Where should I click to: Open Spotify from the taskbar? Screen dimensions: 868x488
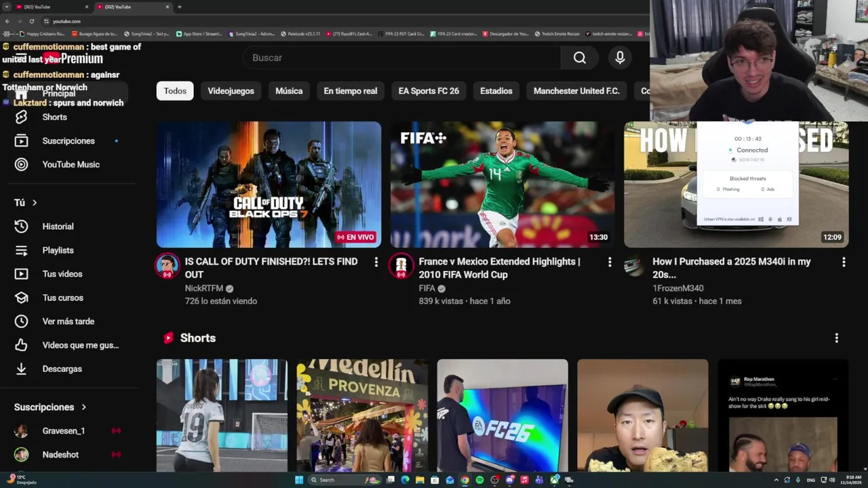click(479, 480)
